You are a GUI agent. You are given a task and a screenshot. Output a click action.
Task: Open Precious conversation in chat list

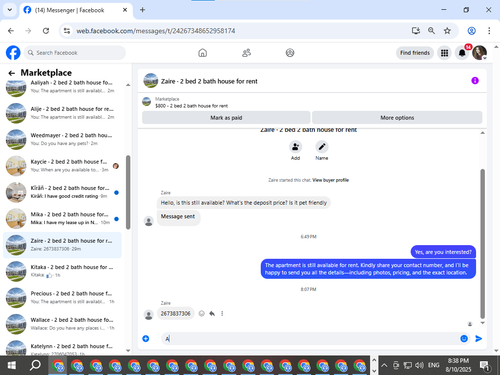pyautogui.click(x=62, y=297)
